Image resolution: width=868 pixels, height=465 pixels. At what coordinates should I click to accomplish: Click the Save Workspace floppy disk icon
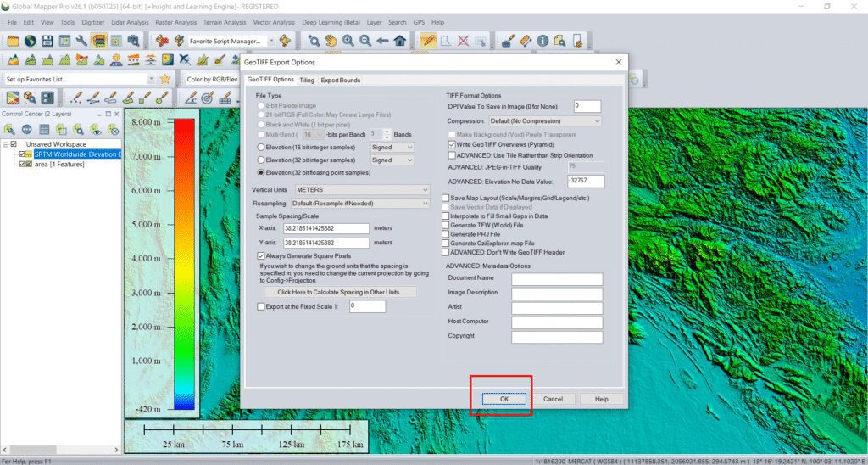[47, 41]
